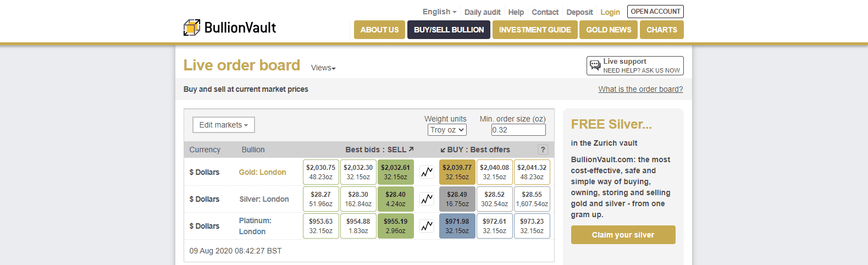Click the timestamp 09 Aug 2020 08:42:27 BST
Viewport: 868px width, 265px height.
[x=235, y=251]
